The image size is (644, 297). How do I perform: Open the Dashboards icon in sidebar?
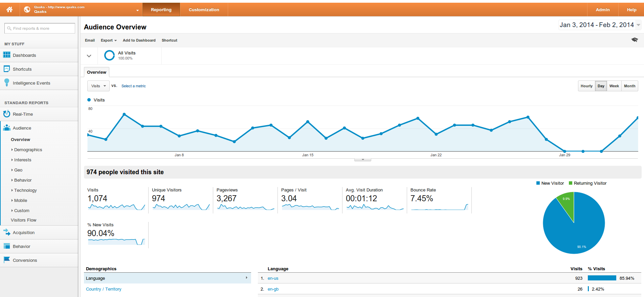pos(7,55)
